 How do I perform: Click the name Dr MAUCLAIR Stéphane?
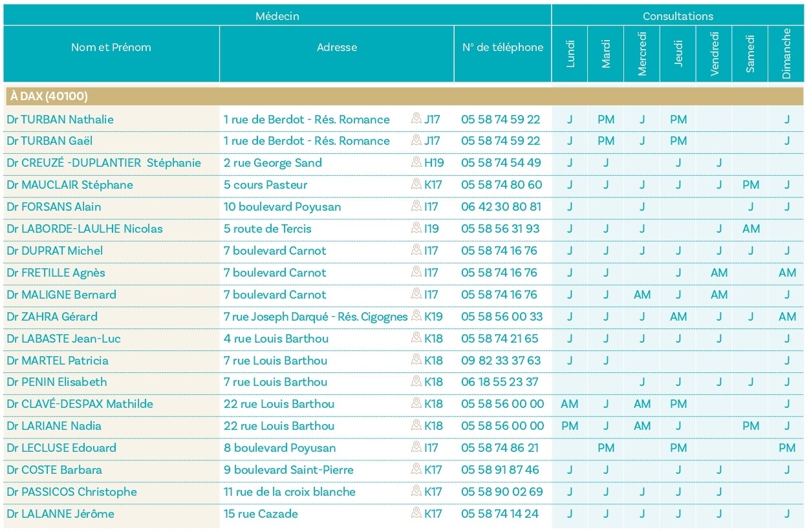coord(70,184)
